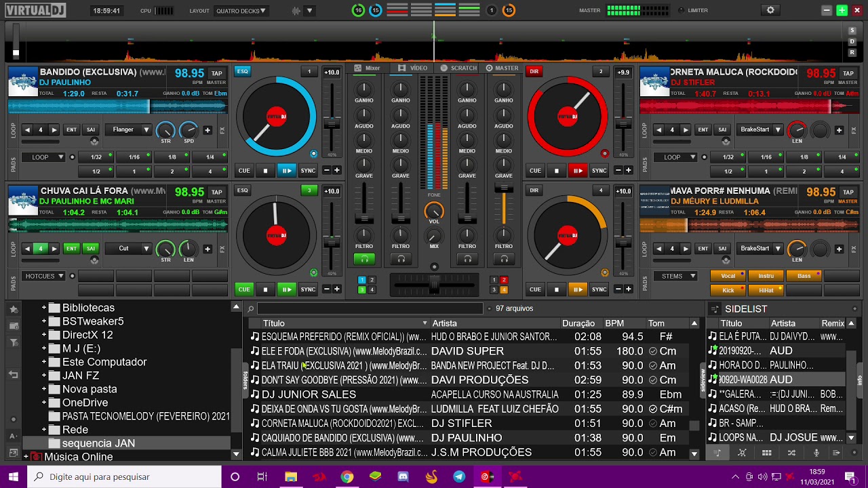Open Windows Start menu
868x488 pixels.
(x=14, y=477)
